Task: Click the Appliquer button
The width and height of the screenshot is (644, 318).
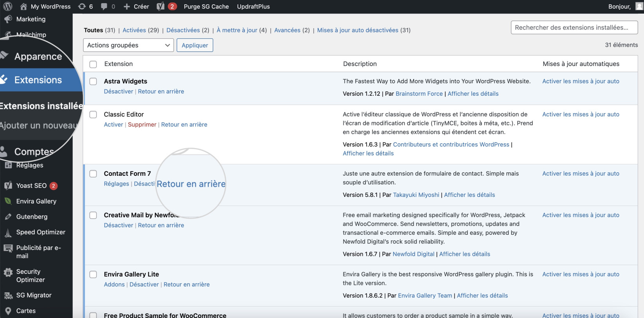Action: (195, 45)
